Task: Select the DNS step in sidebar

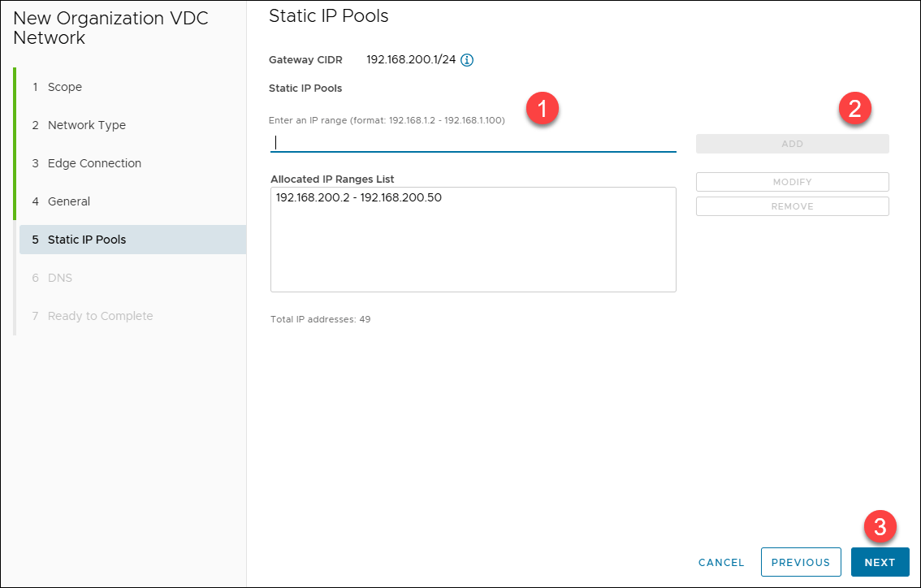Action: pos(59,278)
